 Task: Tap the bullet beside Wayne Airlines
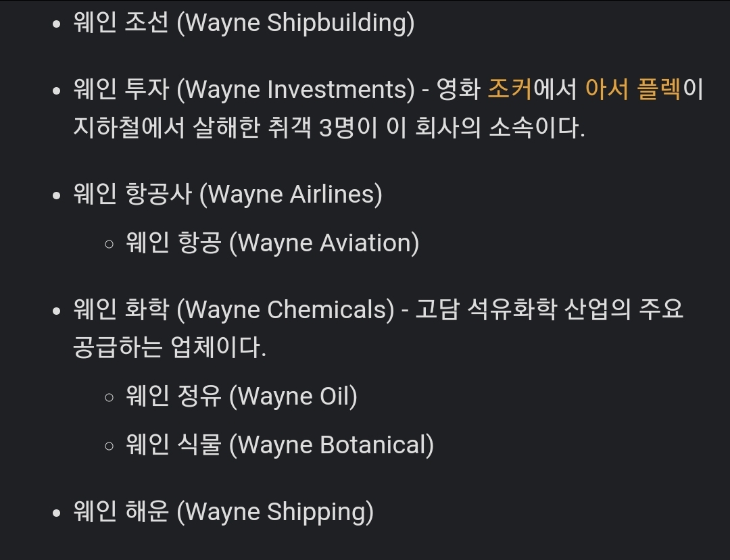(57, 195)
